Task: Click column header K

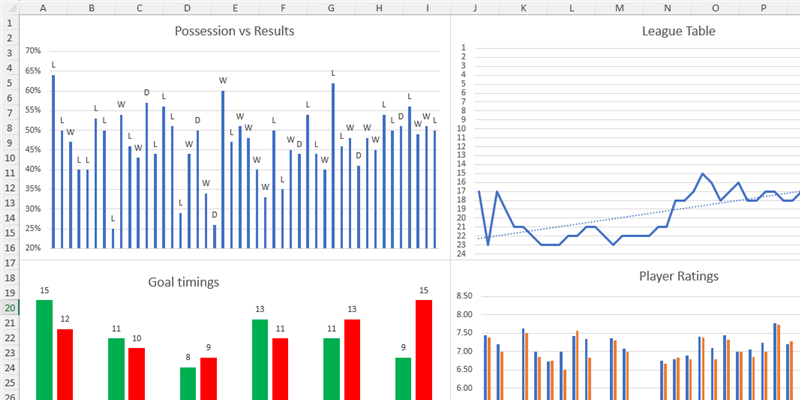Action: (523, 8)
